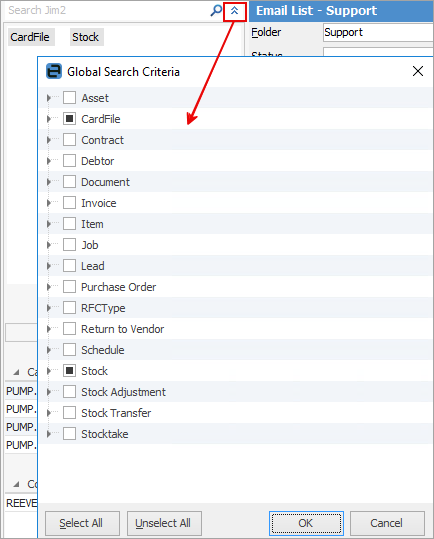Tick the Job checkbox
The width and height of the screenshot is (434, 539).
pyautogui.click(x=69, y=245)
